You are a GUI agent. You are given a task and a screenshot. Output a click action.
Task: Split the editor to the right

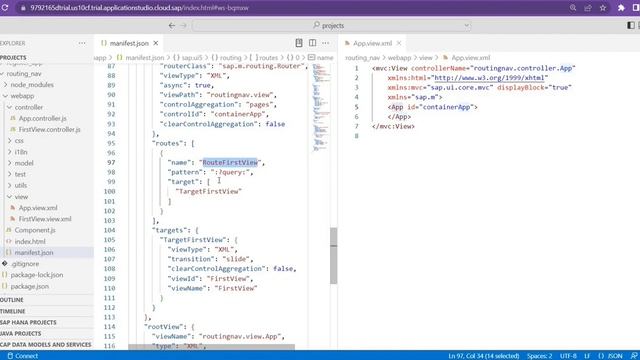click(312, 43)
